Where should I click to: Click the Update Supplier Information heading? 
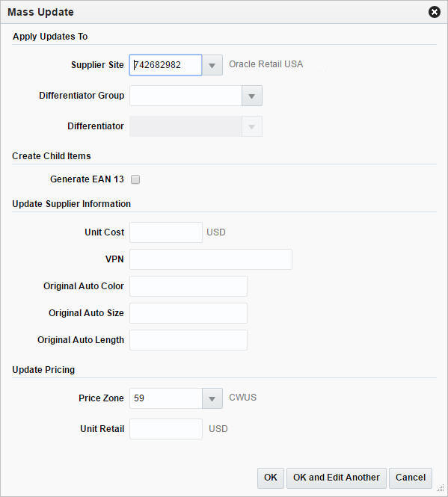click(x=71, y=204)
